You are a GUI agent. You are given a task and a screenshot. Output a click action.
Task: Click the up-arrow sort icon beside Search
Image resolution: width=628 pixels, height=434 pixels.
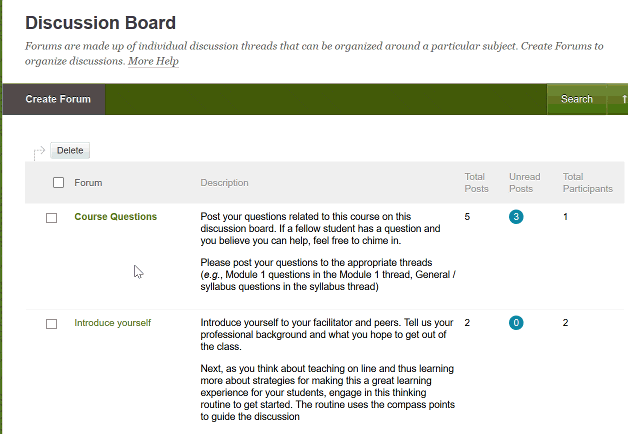(x=623, y=99)
